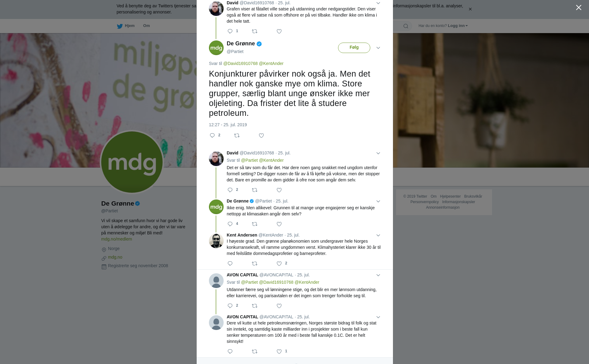Reply to first AVON CAPITAL tweet
Viewport: 589px width, 364px height.
tap(230, 306)
